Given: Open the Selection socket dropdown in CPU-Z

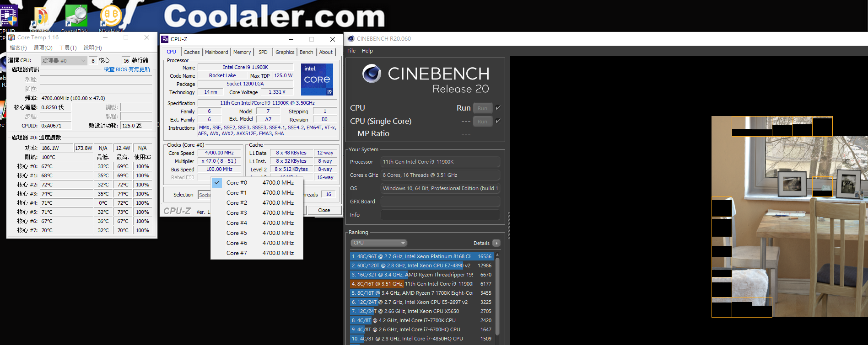Looking at the screenshot, I should tap(205, 195).
